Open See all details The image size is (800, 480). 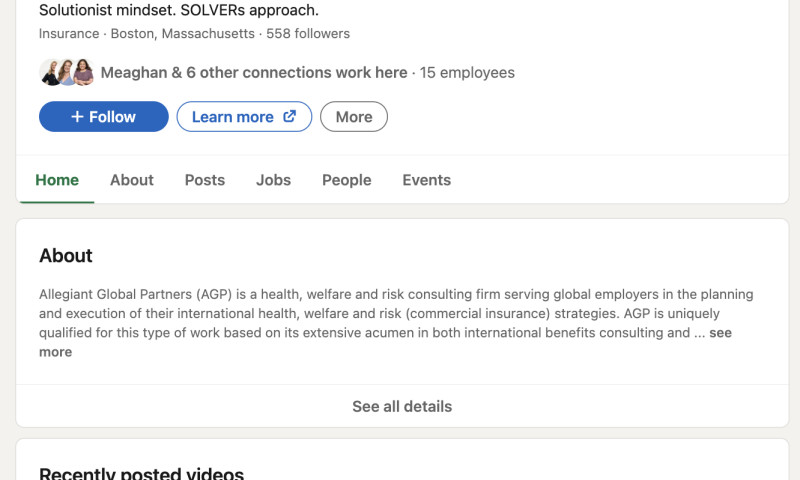pyautogui.click(x=401, y=407)
